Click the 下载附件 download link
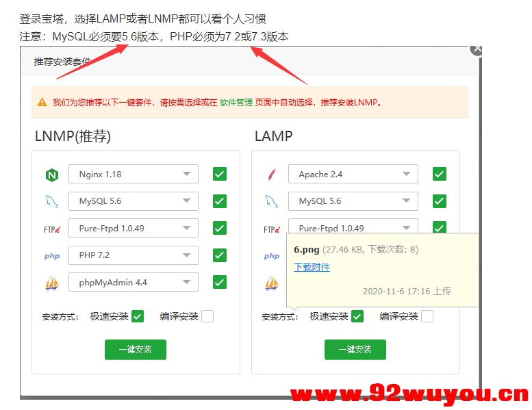 312,267
